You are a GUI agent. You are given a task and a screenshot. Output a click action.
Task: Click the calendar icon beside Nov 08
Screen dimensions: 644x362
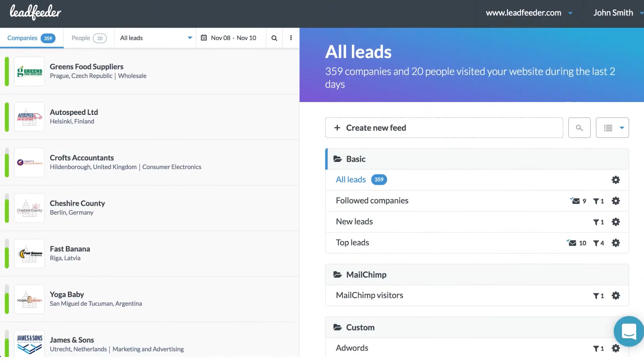(204, 37)
